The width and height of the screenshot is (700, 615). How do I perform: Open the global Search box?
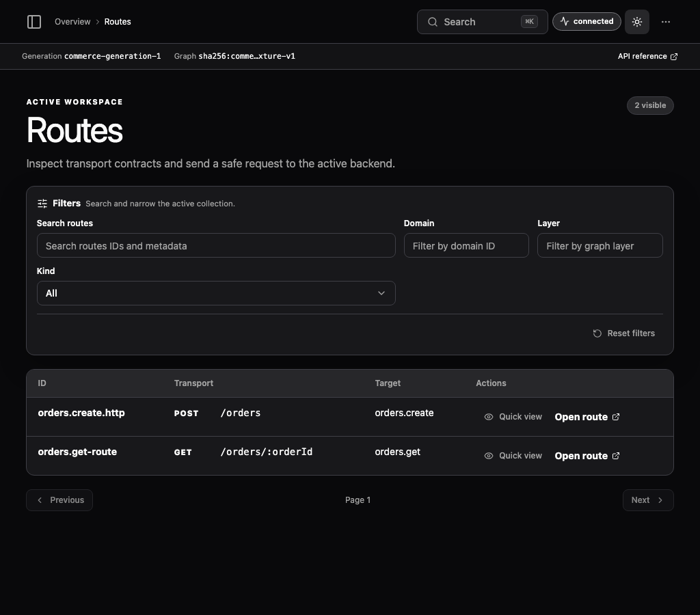tap(482, 22)
